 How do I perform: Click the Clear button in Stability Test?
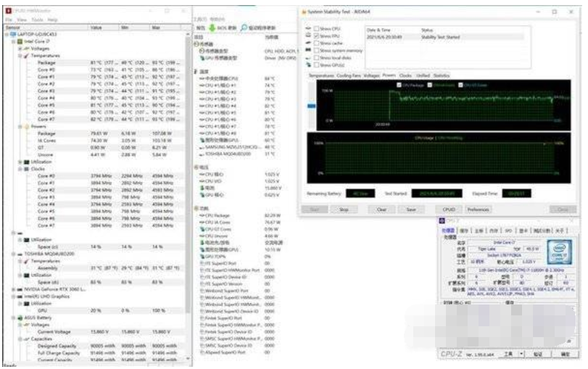(x=381, y=210)
